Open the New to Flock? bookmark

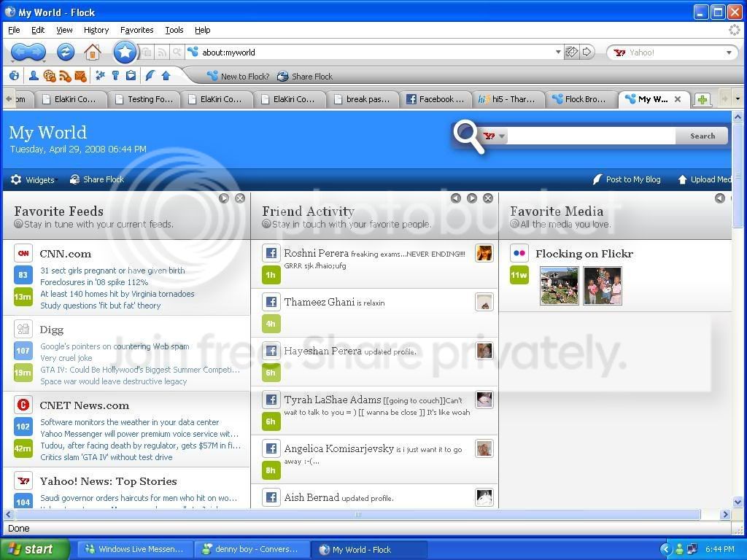coord(238,76)
